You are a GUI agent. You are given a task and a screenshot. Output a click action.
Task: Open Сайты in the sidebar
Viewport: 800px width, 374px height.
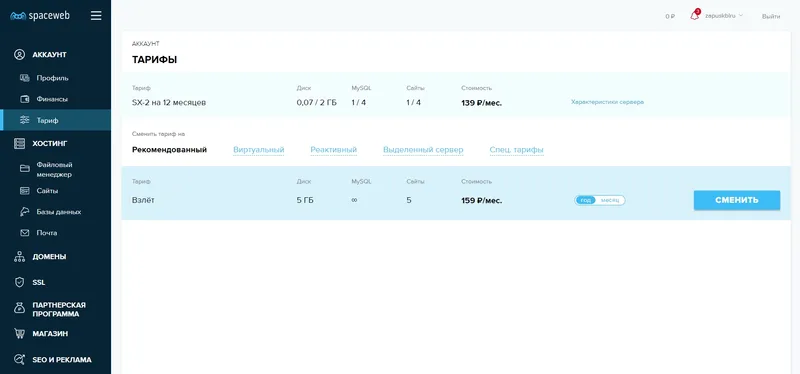[x=47, y=191]
